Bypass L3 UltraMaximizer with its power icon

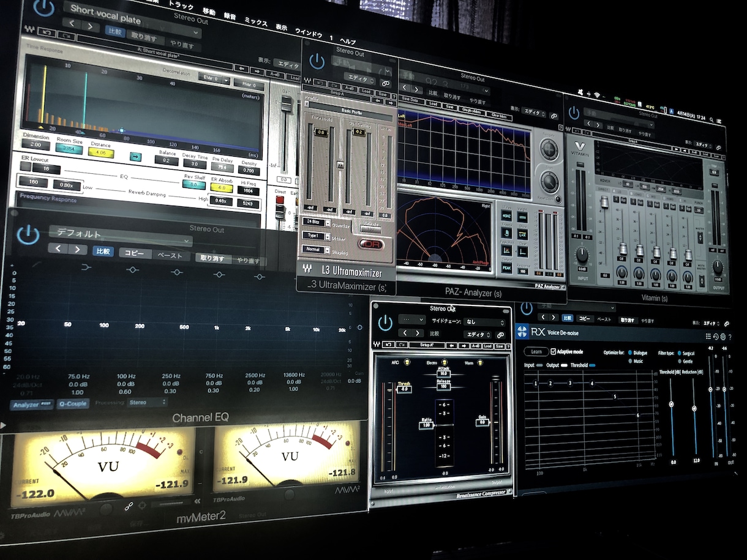point(317,62)
